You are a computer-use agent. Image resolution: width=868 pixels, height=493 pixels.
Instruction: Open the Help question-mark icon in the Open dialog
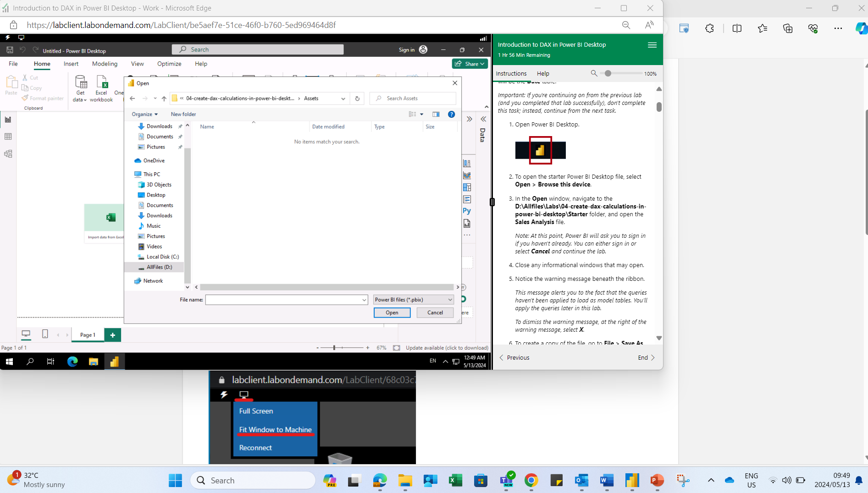click(452, 114)
